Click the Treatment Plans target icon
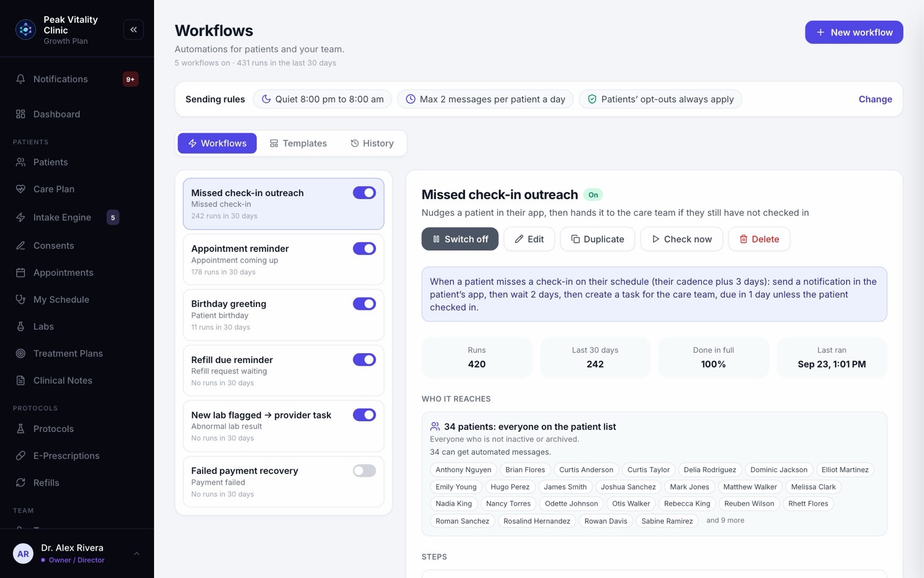The image size is (924, 578). [x=21, y=353]
